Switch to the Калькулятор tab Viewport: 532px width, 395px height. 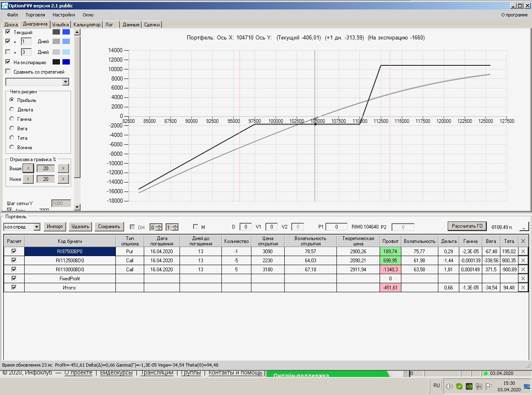87,25
